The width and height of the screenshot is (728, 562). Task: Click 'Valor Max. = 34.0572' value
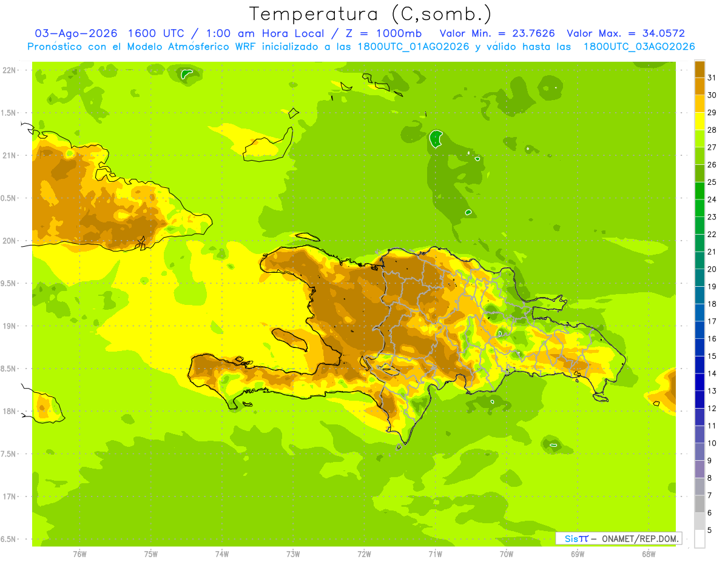tap(626, 33)
